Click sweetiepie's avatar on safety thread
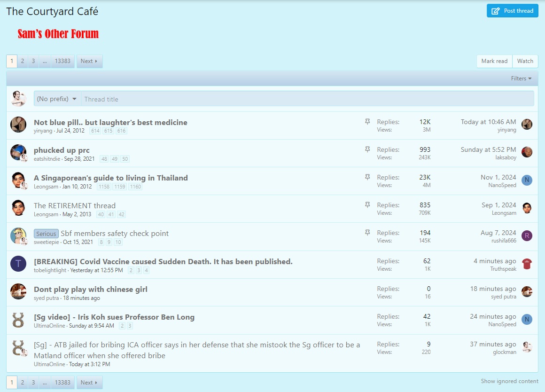The width and height of the screenshot is (545, 392). 18,236
